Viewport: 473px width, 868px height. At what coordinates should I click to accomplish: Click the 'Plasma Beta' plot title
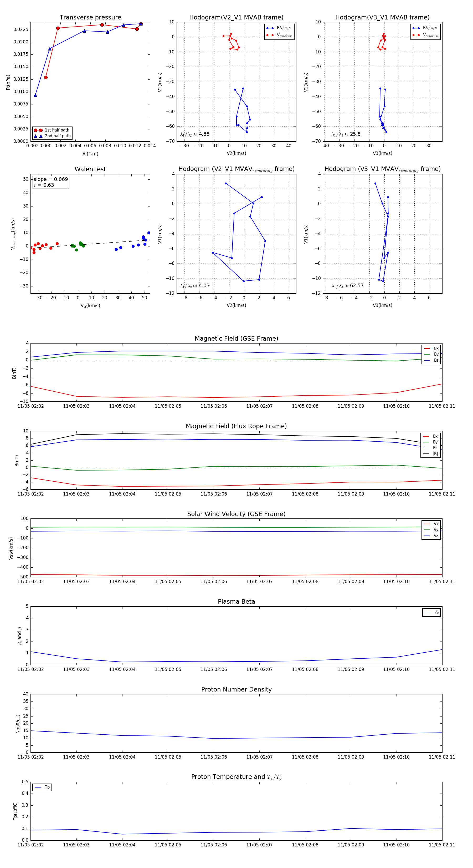(x=236, y=602)
